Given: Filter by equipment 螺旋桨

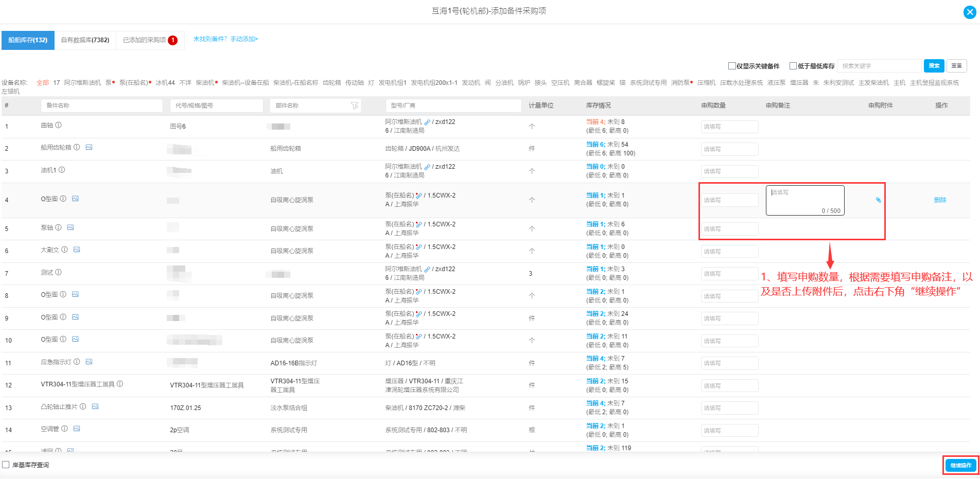Looking at the screenshot, I should click(x=606, y=83).
